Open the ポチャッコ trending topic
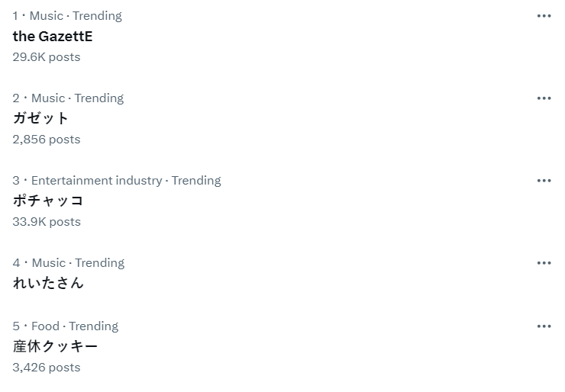 (48, 201)
